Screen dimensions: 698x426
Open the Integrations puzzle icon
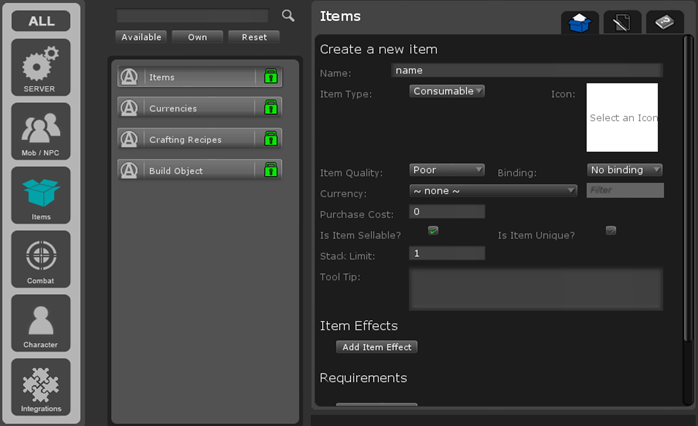(41, 387)
